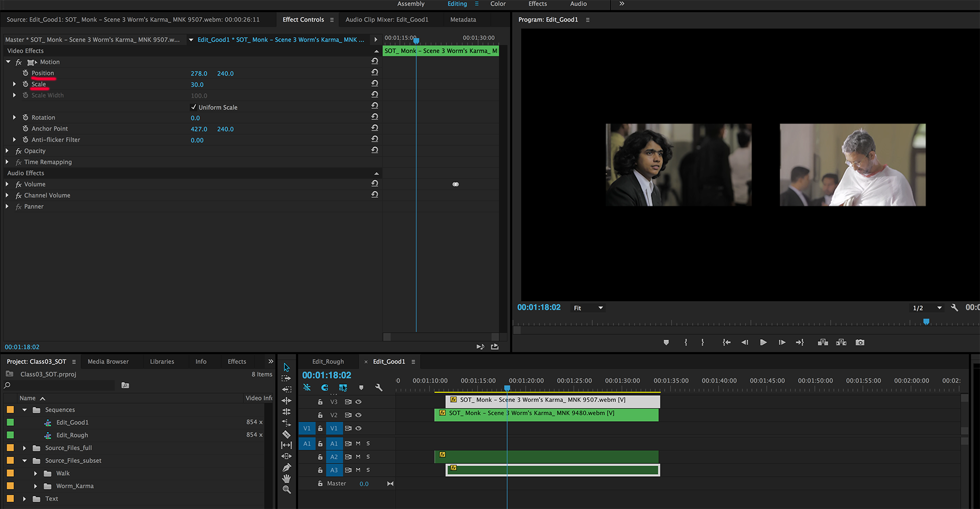This screenshot has height=509, width=980.
Task: Open the Edit_Rough sequence tab
Action: click(x=328, y=361)
